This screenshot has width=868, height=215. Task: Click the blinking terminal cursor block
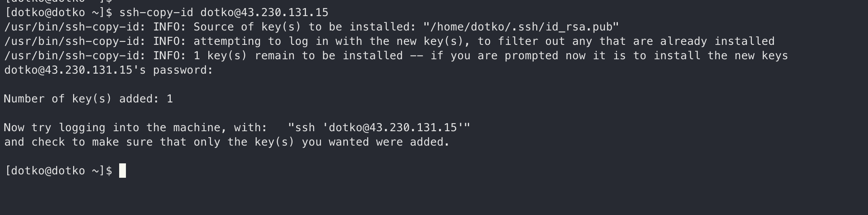[123, 171]
